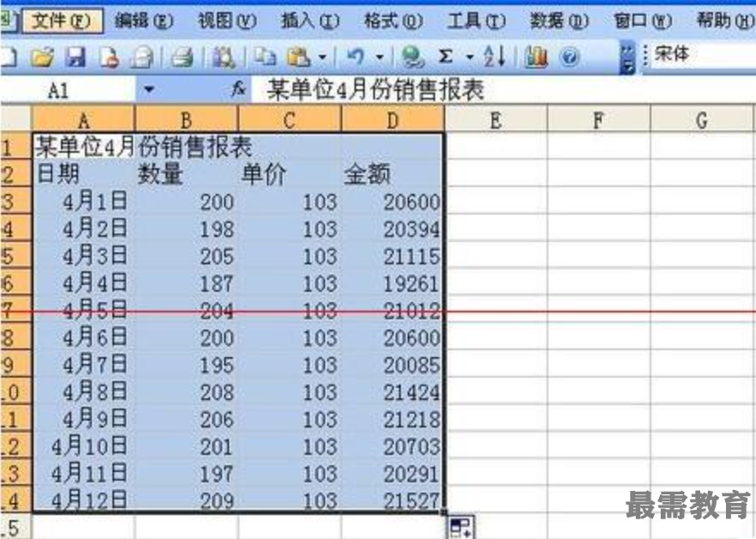Expand the Toolbar Options chevron
Viewport: 756px width, 539px height.
pyautogui.click(x=626, y=58)
